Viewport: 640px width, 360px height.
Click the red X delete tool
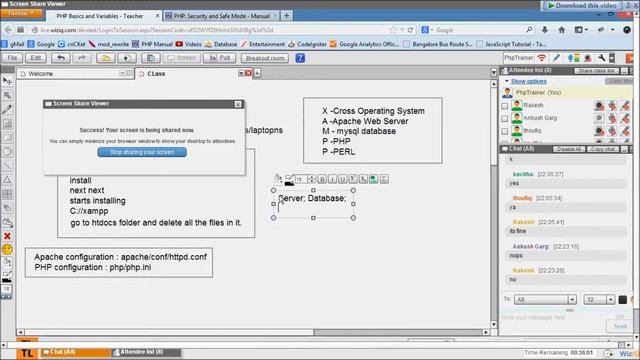(7, 236)
